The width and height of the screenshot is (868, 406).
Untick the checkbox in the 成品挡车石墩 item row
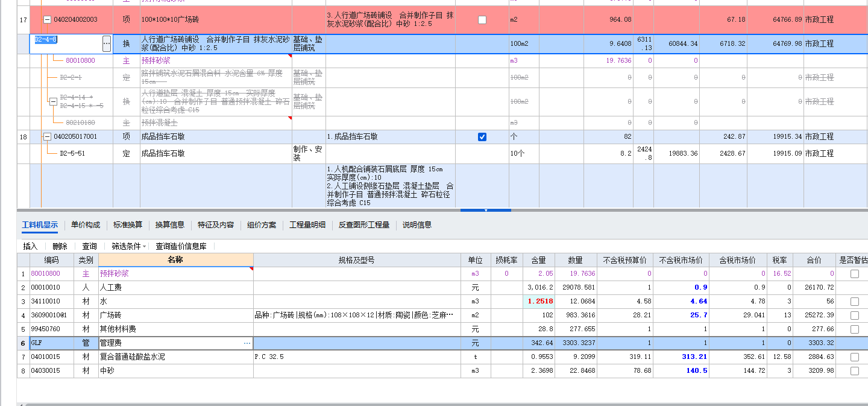point(482,137)
